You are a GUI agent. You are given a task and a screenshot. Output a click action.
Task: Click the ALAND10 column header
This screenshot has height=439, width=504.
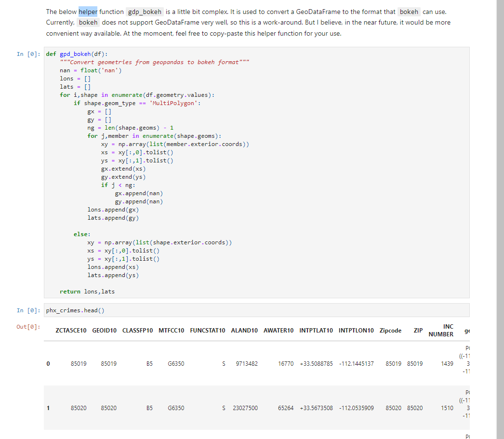tap(244, 330)
